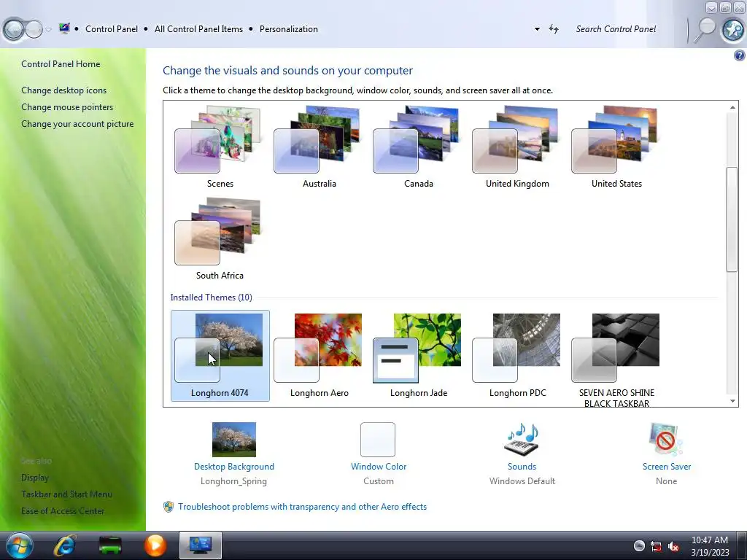Click the Personalization taskbar button

201,545
